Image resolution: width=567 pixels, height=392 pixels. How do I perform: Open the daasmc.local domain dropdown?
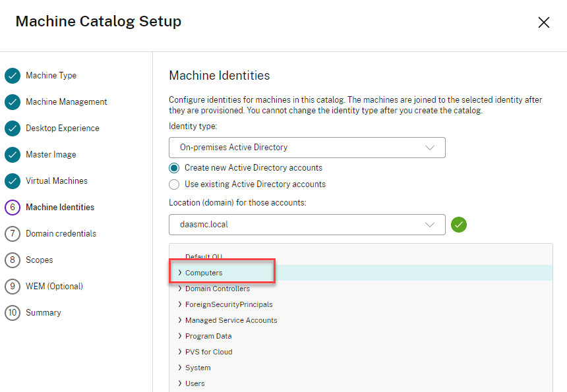[307, 225]
